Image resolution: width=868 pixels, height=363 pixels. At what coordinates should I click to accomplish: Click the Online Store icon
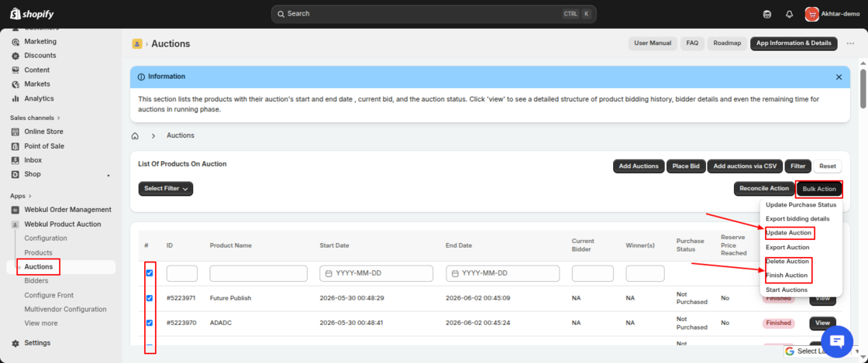point(15,132)
